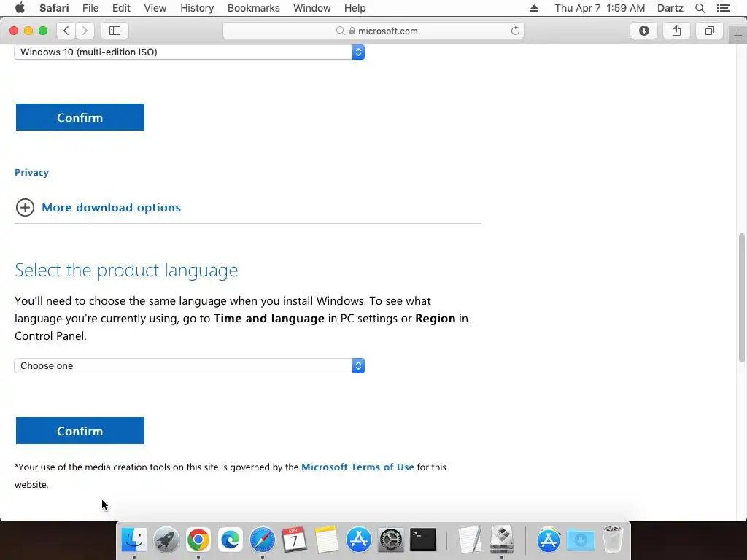Open Notes from the Dock

tap(326, 540)
